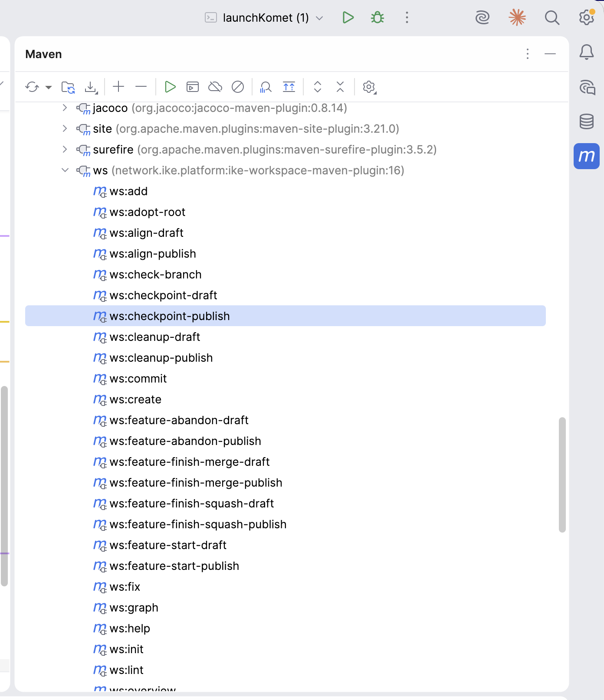The width and height of the screenshot is (604, 700).
Task: Show dependencies diagram icon
Action: [x=289, y=87]
